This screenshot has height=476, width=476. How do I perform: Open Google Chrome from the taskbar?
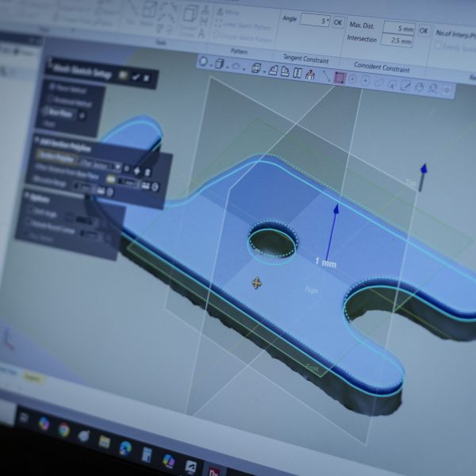[x=63, y=429]
